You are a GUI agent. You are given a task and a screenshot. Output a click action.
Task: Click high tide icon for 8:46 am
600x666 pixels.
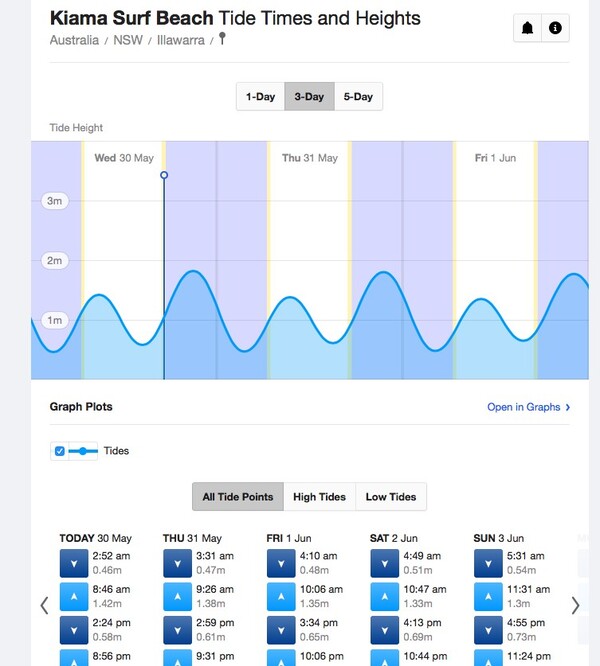coord(74,597)
